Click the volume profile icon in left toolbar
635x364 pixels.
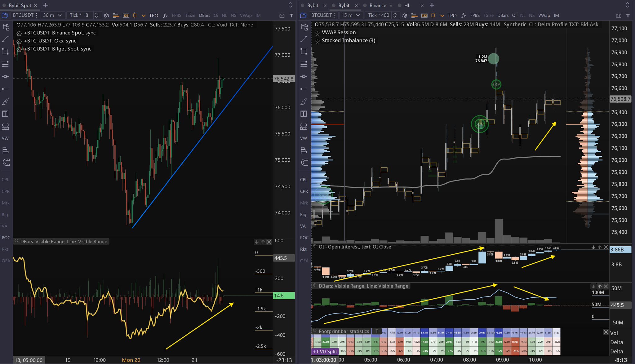click(116, 15)
